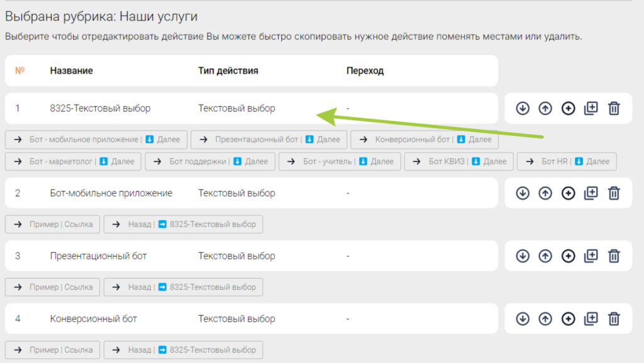Move Презентационный бот row up
This screenshot has width=644, height=363.
(x=545, y=256)
